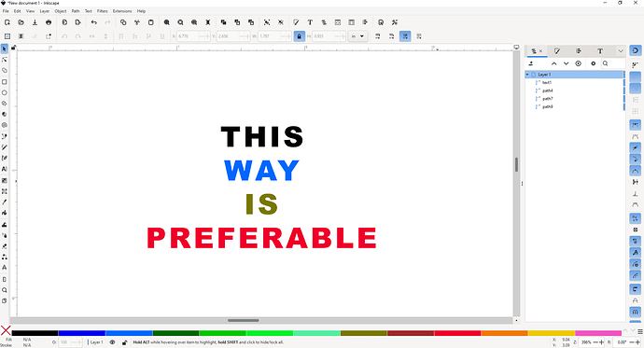Pick the red swatch in palette
The height and width of the screenshot is (348, 644).
pos(457,333)
